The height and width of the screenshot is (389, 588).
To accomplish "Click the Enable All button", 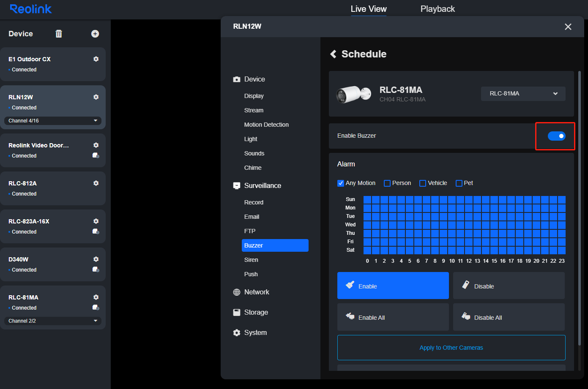I will click(393, 317).
